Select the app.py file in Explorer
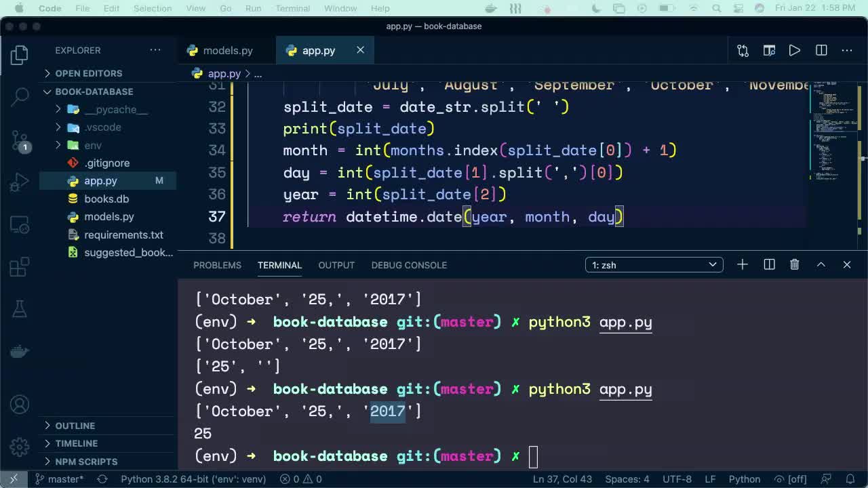 [x=100, y=181]
